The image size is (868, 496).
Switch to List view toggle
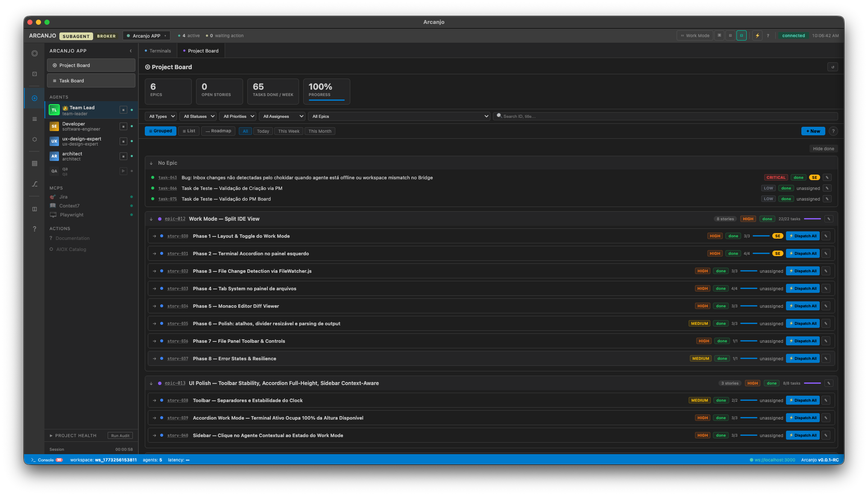click(x=189, y=131)
